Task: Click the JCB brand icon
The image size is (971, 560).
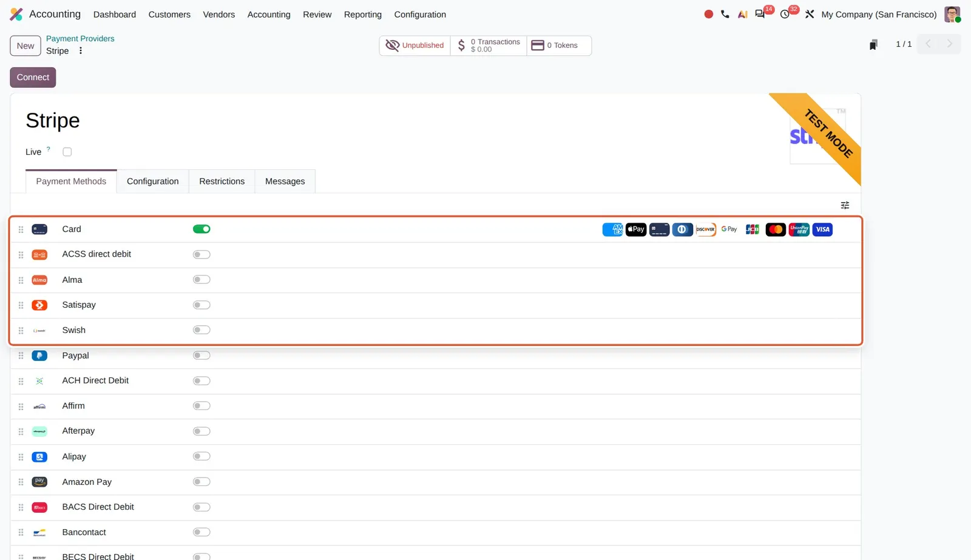Action: click(753, 229)
